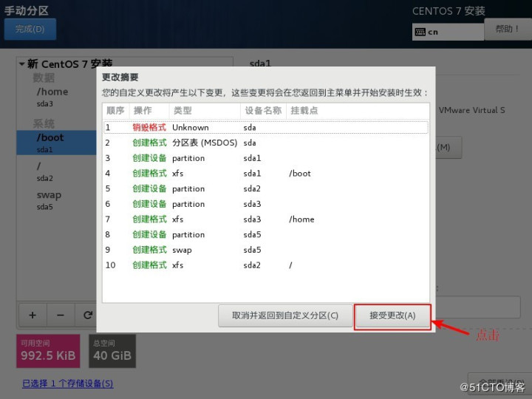This screenshot has height=399, width=532.
Task: Select row 8 创建设备 partition sda5
Action: tap(266, 234)
